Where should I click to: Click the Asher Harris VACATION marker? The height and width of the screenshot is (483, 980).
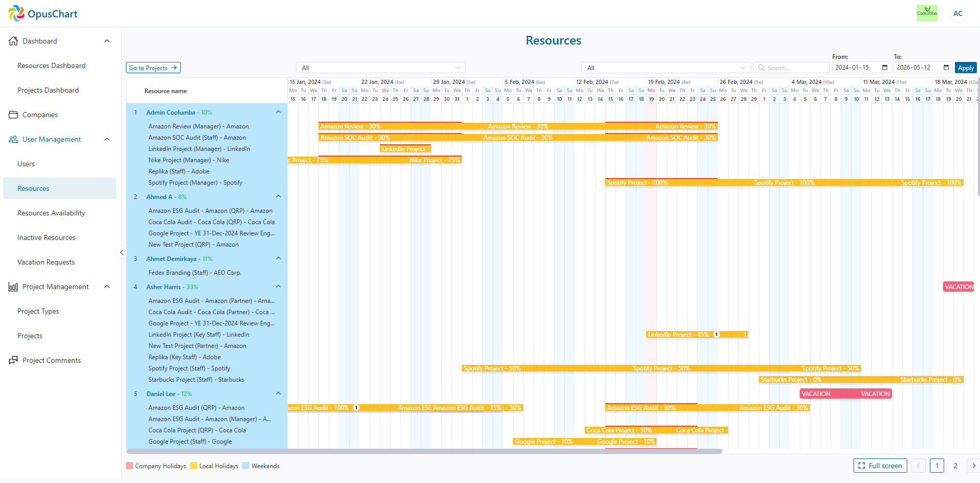pos(958,287)
